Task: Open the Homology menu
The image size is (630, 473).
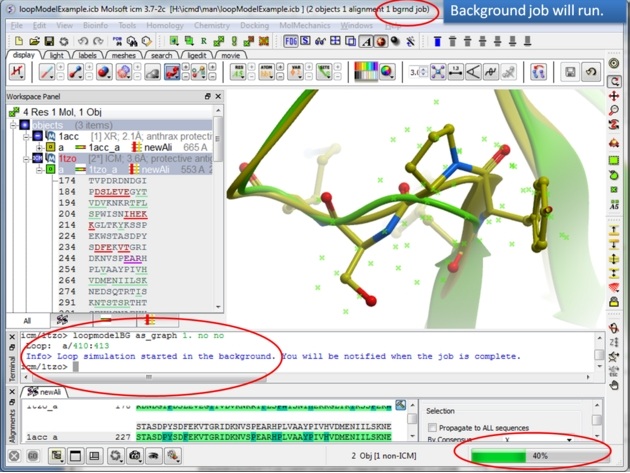Action: 163,25
